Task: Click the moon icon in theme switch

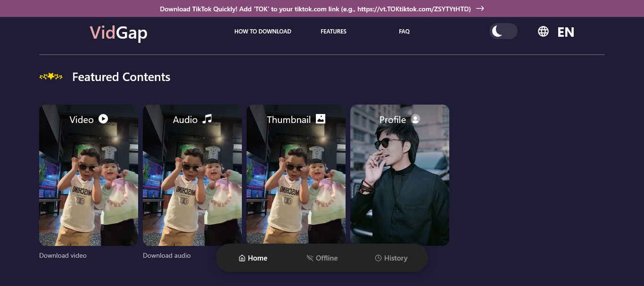Action: point(497,32)
